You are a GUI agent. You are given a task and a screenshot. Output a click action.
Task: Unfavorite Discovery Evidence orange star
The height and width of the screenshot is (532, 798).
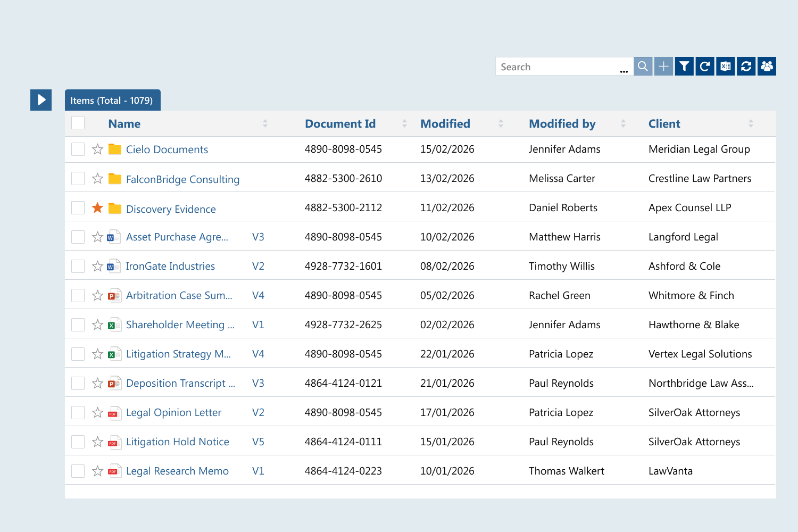[x=97, y=208]
